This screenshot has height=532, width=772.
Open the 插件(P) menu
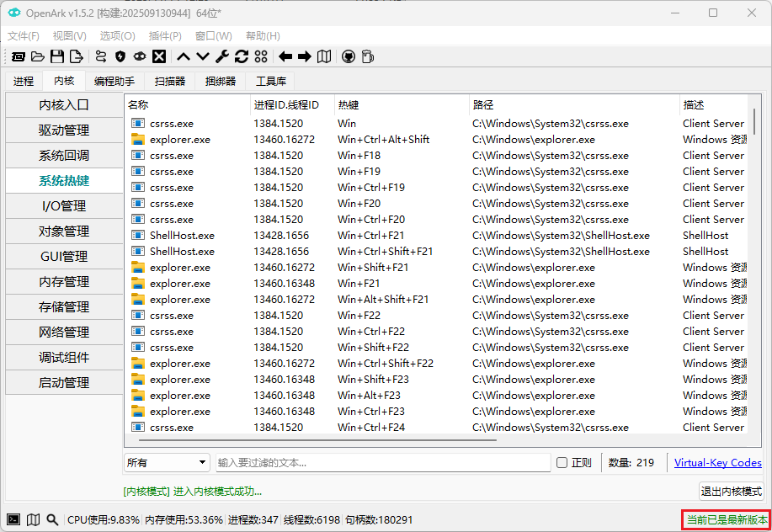(x=165, y=36)
